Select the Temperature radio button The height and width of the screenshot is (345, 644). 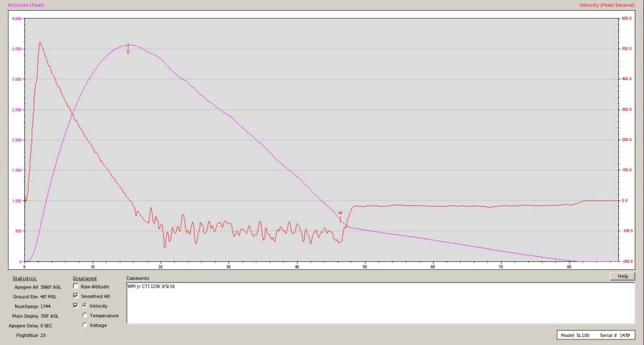coord(85,315)
